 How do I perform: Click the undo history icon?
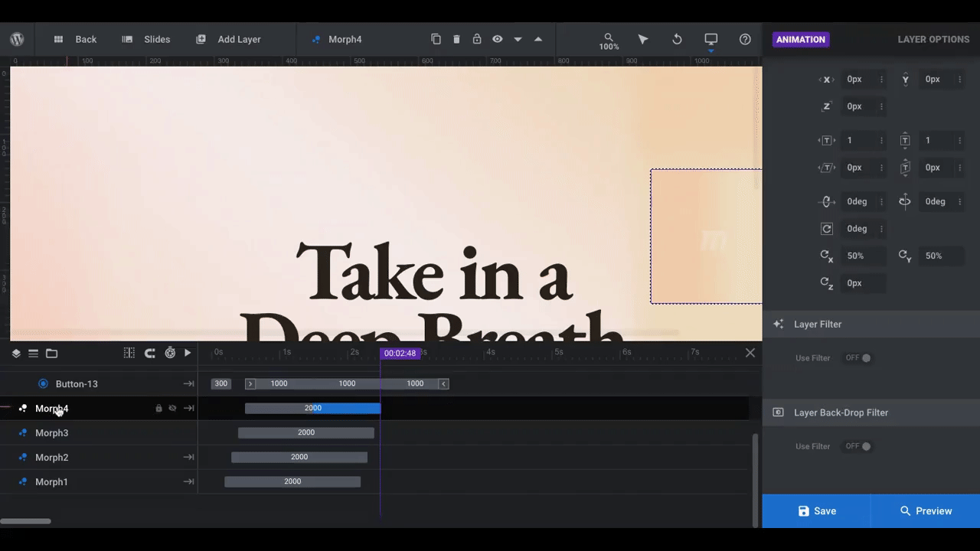tap(677, 39)
